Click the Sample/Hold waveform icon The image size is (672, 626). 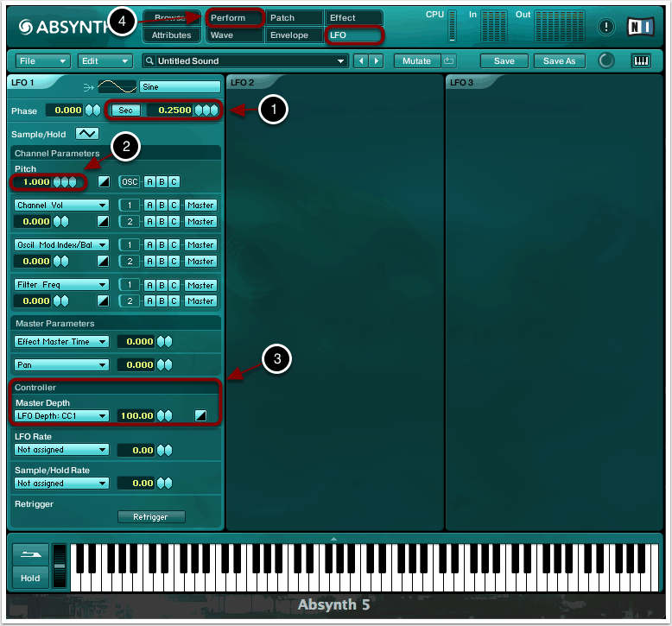click(x=87, y=133)
